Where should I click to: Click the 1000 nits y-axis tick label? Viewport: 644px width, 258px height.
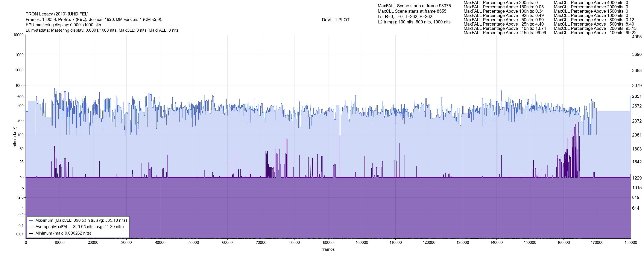(19, 86)
